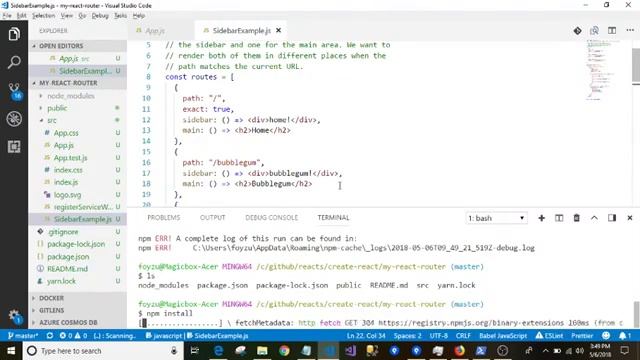Switch to the App.js editor tab
640x360 pixels.
(154, 31)
